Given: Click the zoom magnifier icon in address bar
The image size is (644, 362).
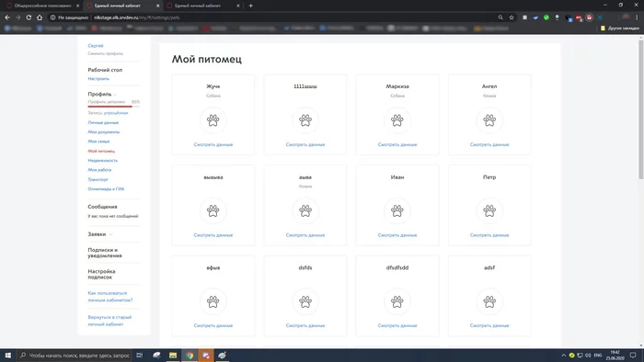Looking at the screenshot, I should [x=500, y=17].
